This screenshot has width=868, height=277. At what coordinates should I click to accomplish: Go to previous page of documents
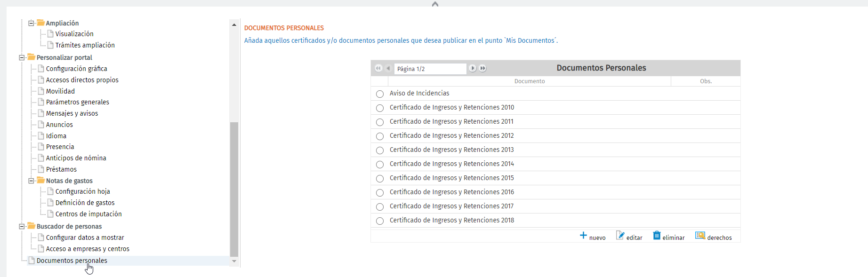[388, 68]
